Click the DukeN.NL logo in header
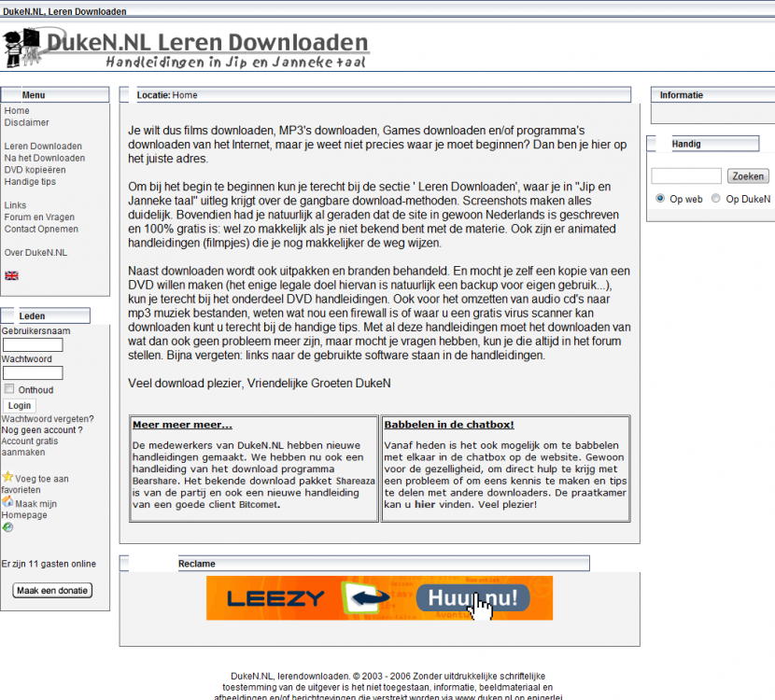This screenshot has height=700, width=775. click(x=187, y=49)
